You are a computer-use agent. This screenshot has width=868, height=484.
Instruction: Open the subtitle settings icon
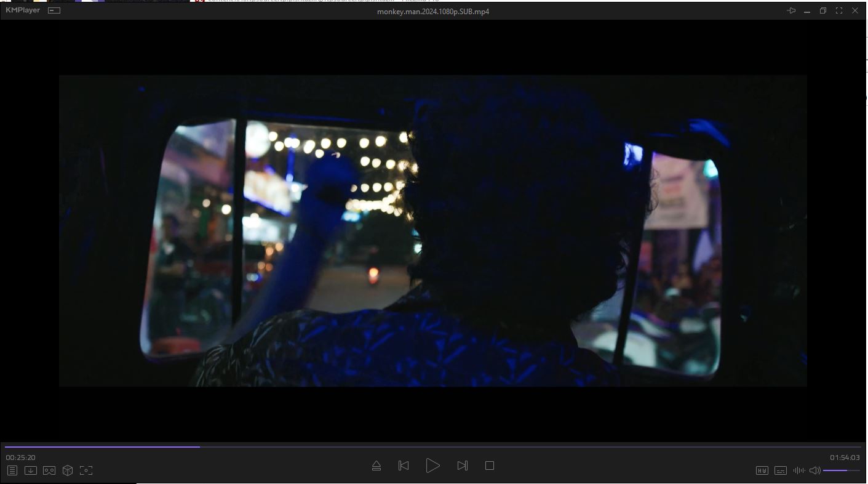[780, 470]
